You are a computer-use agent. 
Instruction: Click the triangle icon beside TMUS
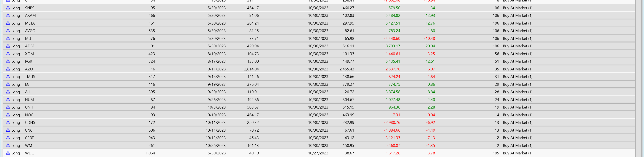click(8, 76)
